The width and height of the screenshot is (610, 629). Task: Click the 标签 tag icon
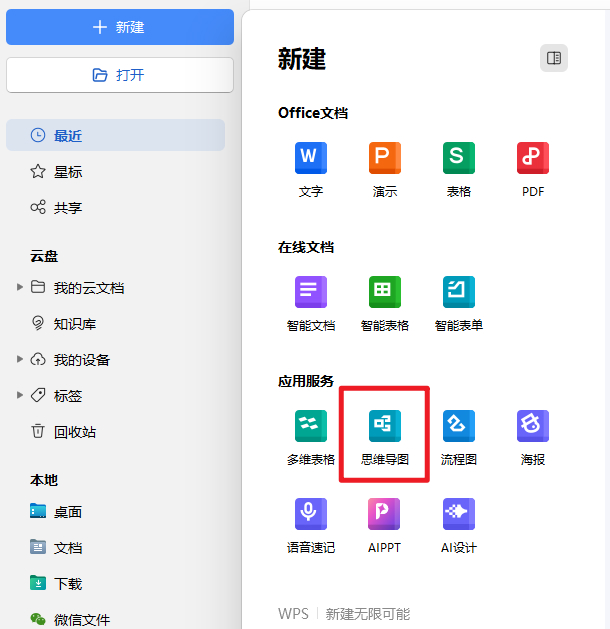click(x=38, y=395)
